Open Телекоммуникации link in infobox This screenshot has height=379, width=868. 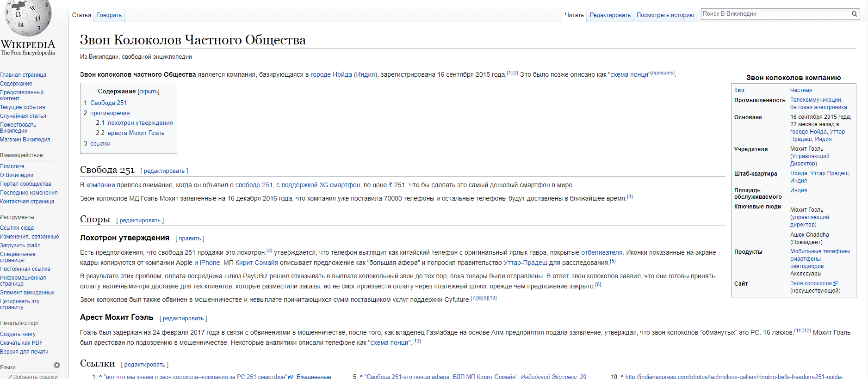[816, 100]
